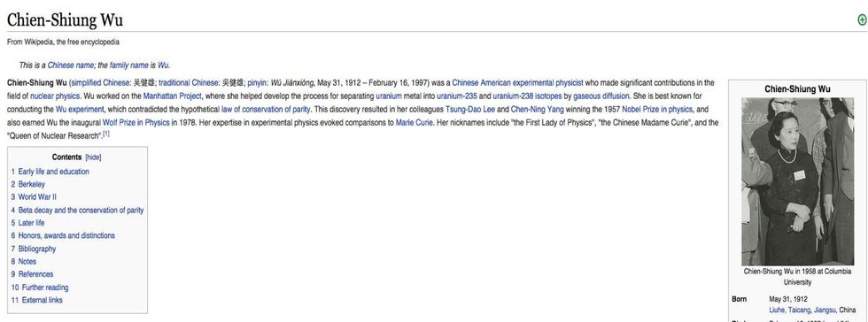Open 'Nobel Prize in physics' link

pos(657,110)
